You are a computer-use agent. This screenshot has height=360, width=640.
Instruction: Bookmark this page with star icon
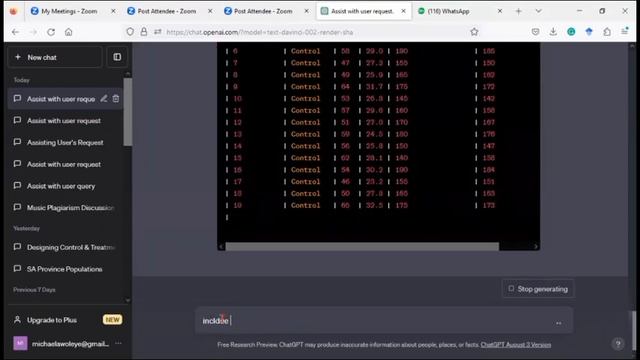coord(474,32)
